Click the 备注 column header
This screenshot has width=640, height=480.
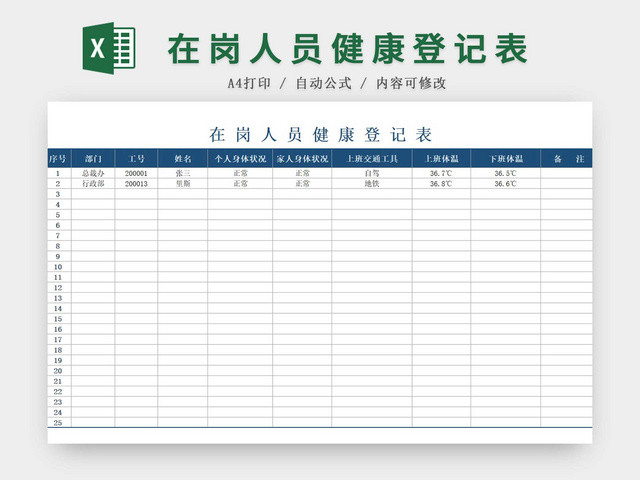coord(567,158)
